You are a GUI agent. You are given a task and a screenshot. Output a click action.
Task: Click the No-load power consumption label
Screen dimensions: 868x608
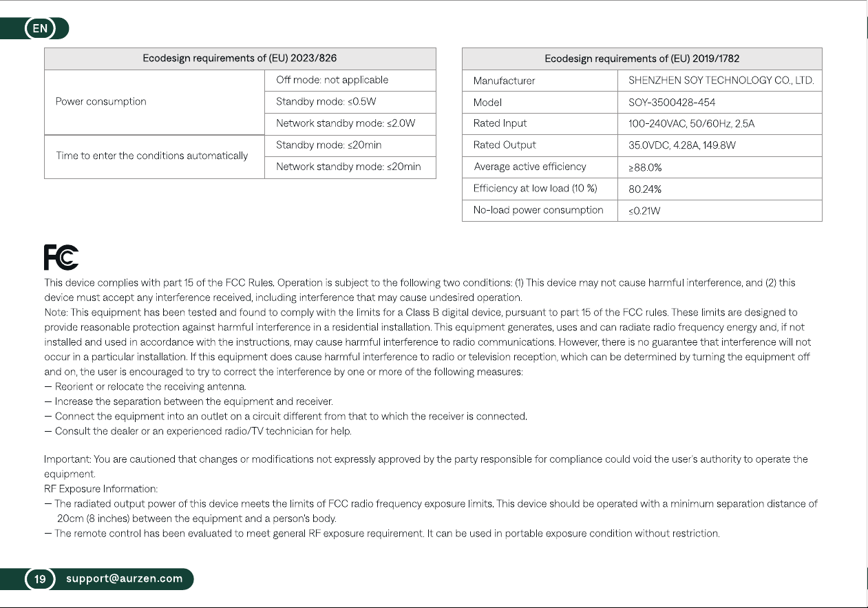tap(538, 210)
